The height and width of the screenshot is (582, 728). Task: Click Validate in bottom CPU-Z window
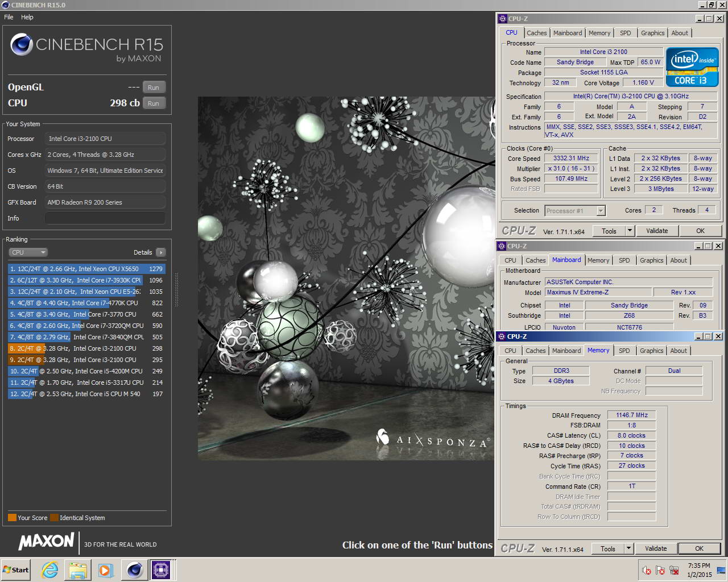pos(656,548)
